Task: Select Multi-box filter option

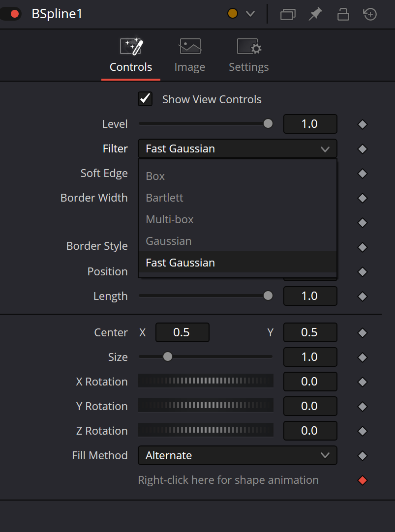Action: point(237,219)
